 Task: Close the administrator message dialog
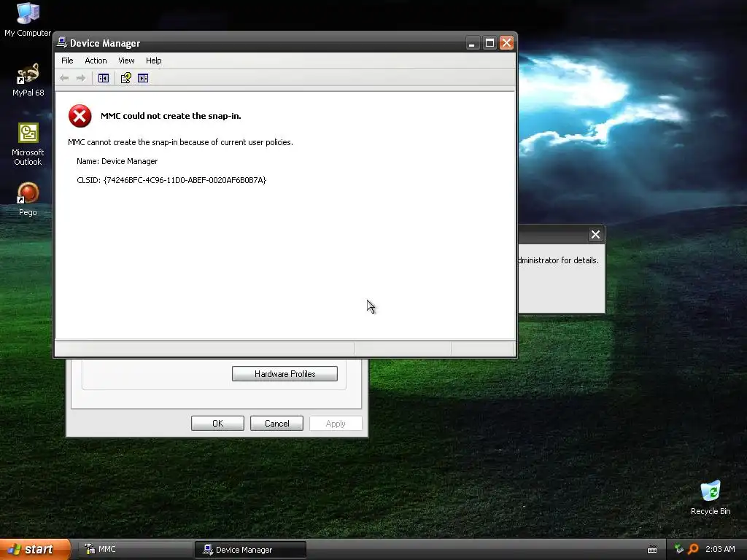click(595, 234)
